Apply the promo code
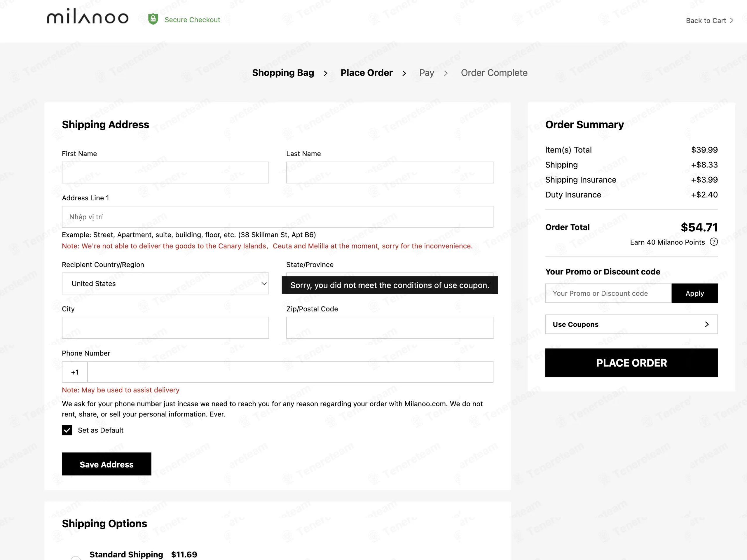747x560 pixels. tap(694, 293)
